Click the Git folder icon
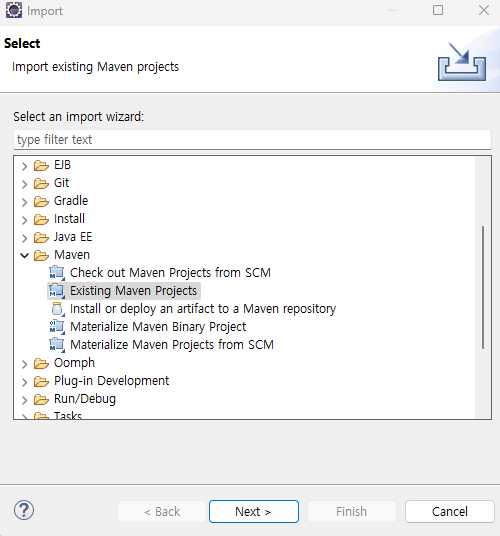 point(41,184)
